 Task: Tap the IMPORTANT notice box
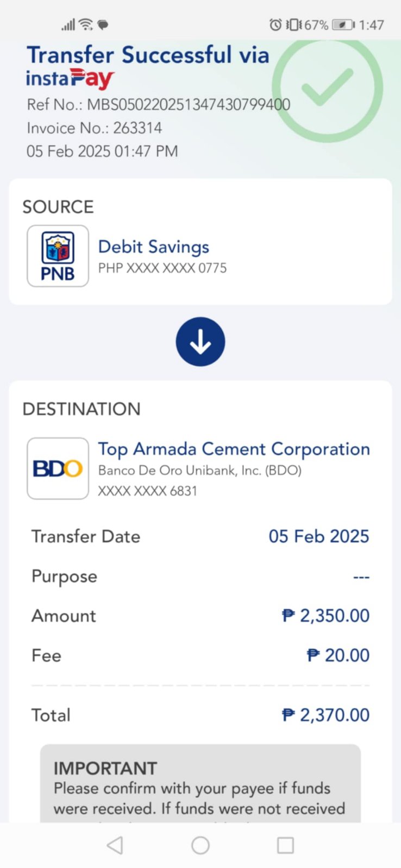click(200, 784)
